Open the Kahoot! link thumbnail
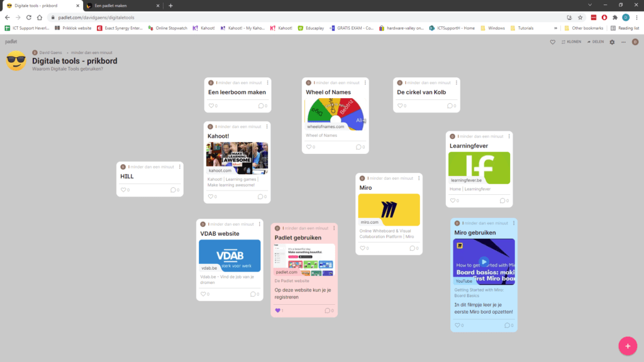Image resolution: width=644 pixels, height=362 pixels. pyautogui.click(x=237, y=158)
